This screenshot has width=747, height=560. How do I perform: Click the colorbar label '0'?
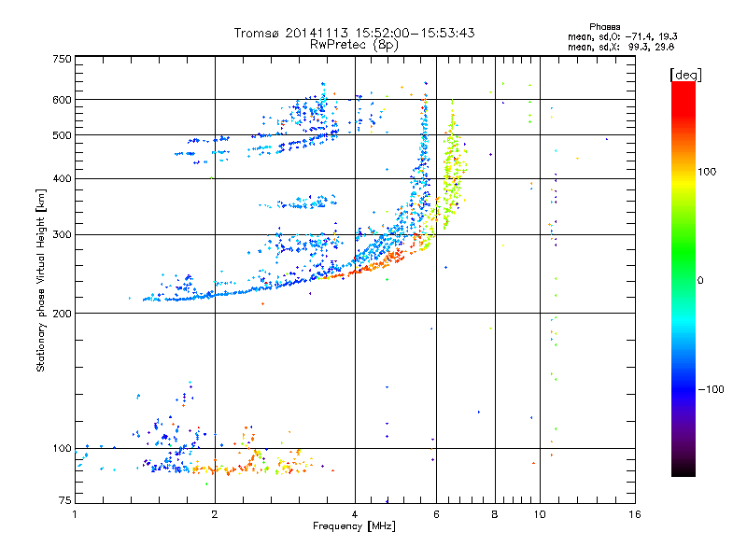point(700,280)
